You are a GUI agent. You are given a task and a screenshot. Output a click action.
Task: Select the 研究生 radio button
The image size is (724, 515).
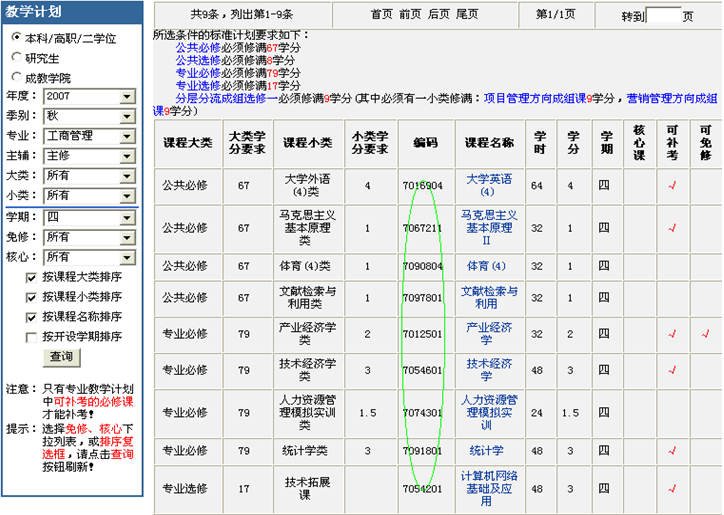pyautogui.click(x=16, y=58)
